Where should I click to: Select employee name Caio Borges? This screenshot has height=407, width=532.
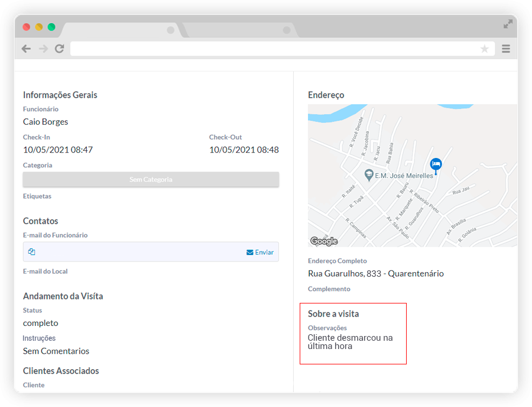pyautogui.click(x=46, y=122)
